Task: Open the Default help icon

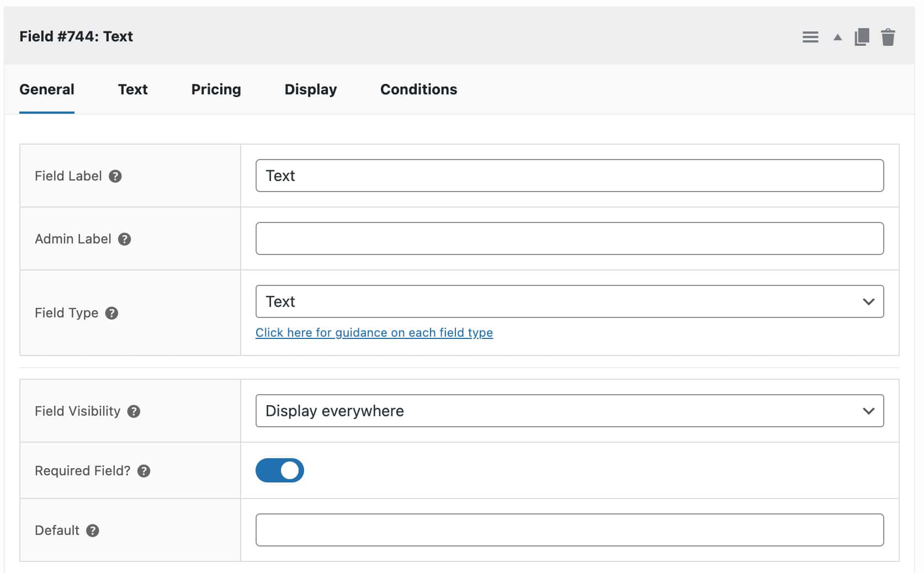Action: click(94, 530)
